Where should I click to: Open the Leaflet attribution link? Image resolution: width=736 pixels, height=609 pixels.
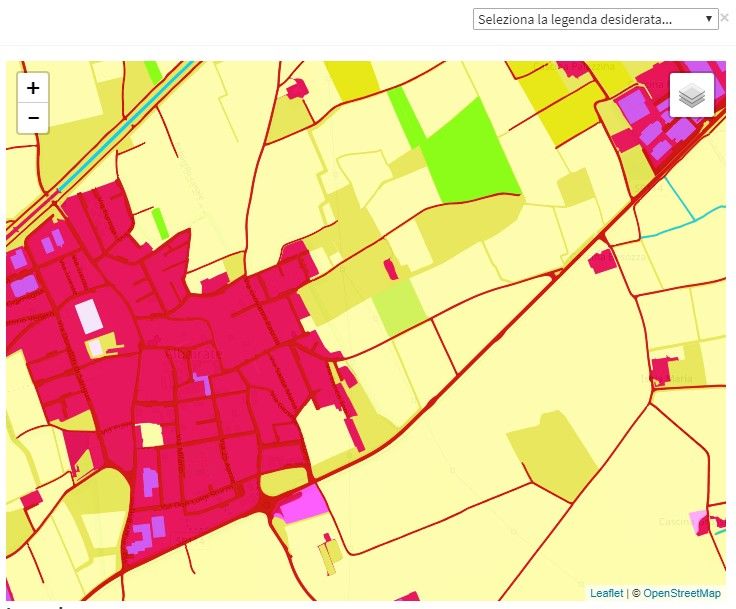click(x=606, y=593)
